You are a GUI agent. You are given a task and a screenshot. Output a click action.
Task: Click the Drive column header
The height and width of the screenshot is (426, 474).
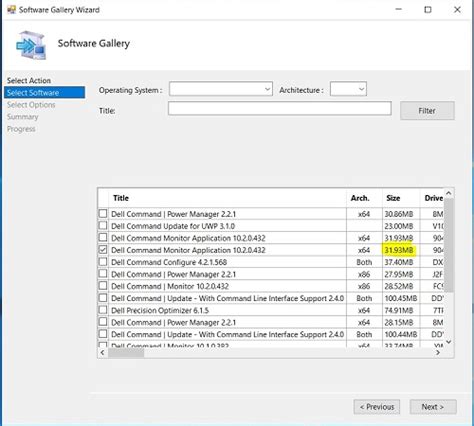coord(432,198)
